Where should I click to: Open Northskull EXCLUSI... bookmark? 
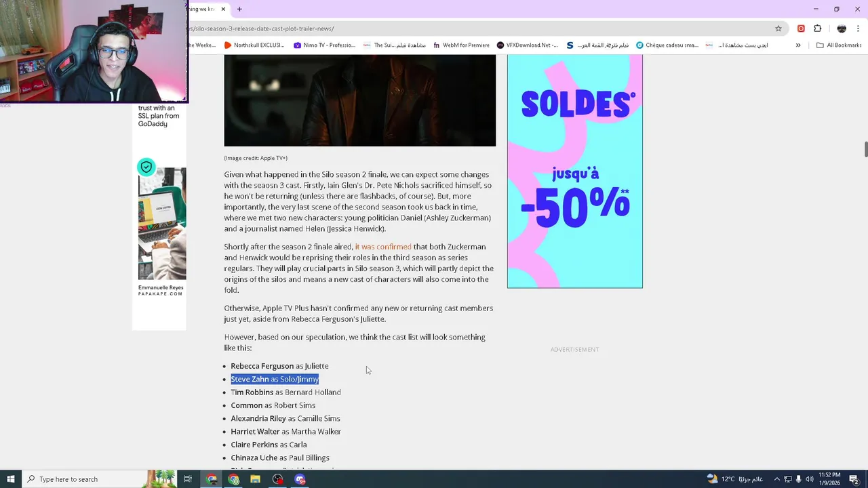tap(254, 45)
